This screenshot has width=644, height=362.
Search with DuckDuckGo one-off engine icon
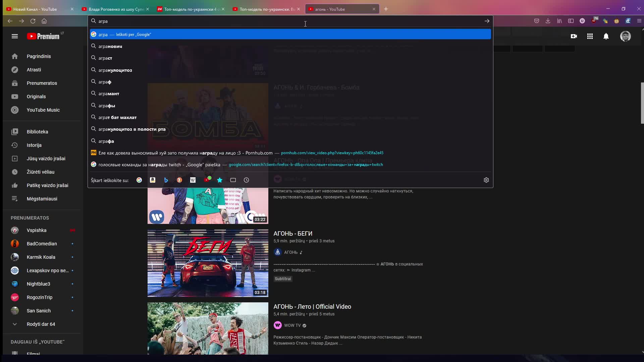click(x=179, y=180)
